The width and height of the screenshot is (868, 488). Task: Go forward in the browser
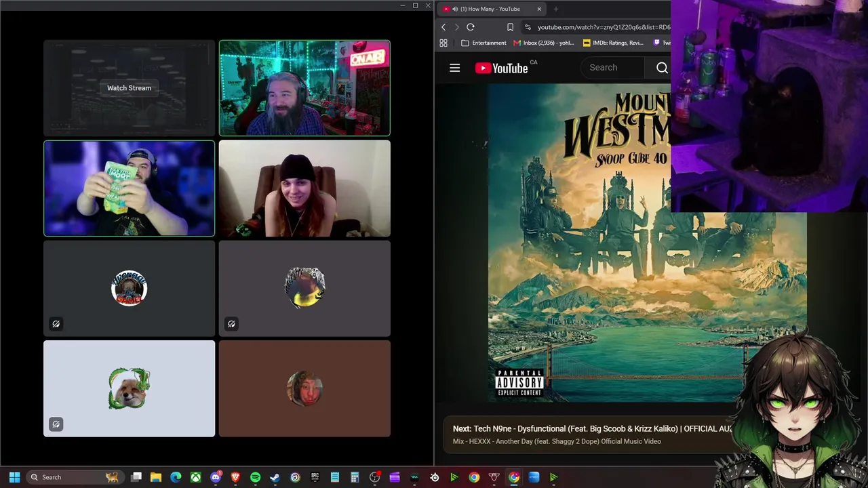456,27
